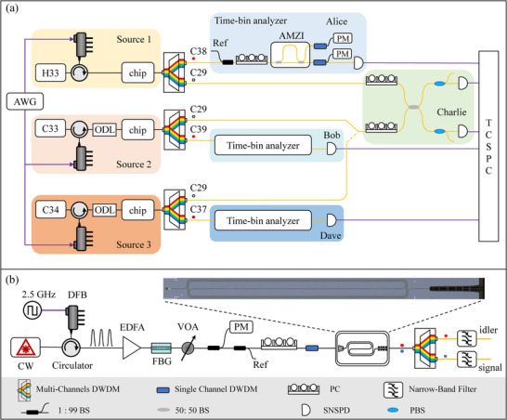Click the pulse train waveform
This screenshot has height=420, width=507.
101,338
